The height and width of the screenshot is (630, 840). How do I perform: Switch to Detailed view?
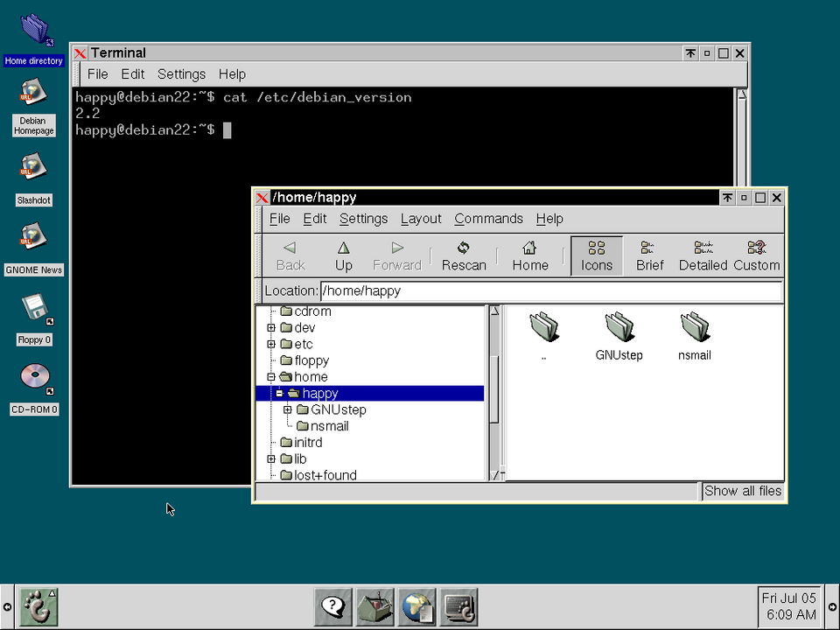click(x=703, y=256)
